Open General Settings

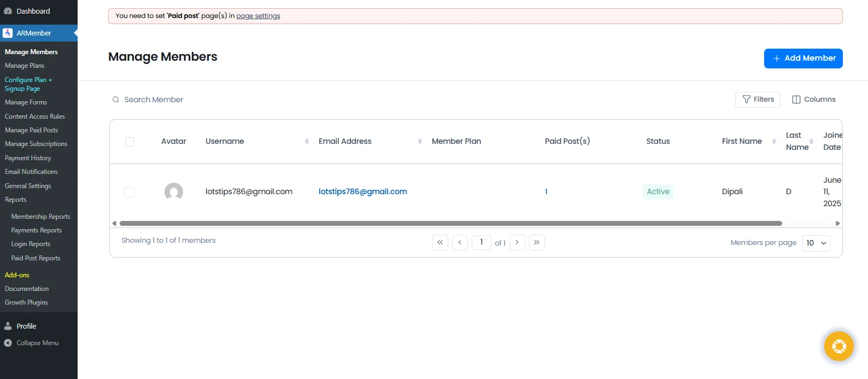click(28, 186)
